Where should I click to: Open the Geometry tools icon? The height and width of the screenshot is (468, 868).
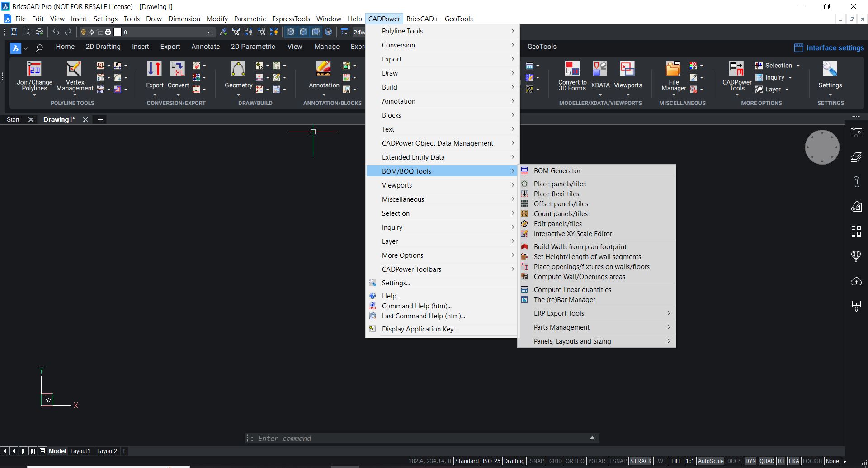click(238, 69)
